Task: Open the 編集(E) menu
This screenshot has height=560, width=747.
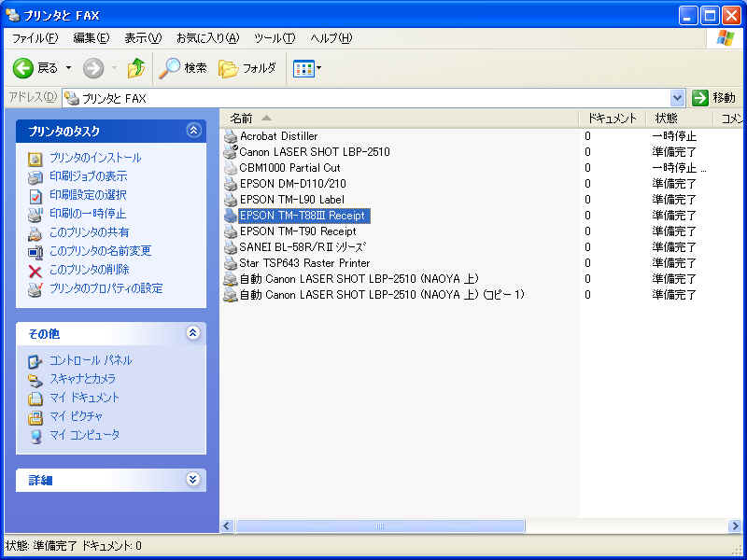Action: 92,38
